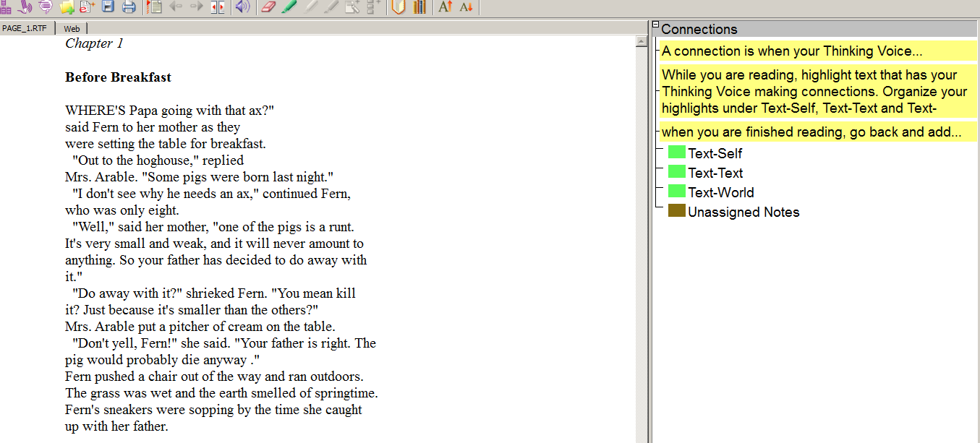This screenshot has height=443, width=980.
Task: Click the split-page icon with red arrows
Action: [217, 7]
